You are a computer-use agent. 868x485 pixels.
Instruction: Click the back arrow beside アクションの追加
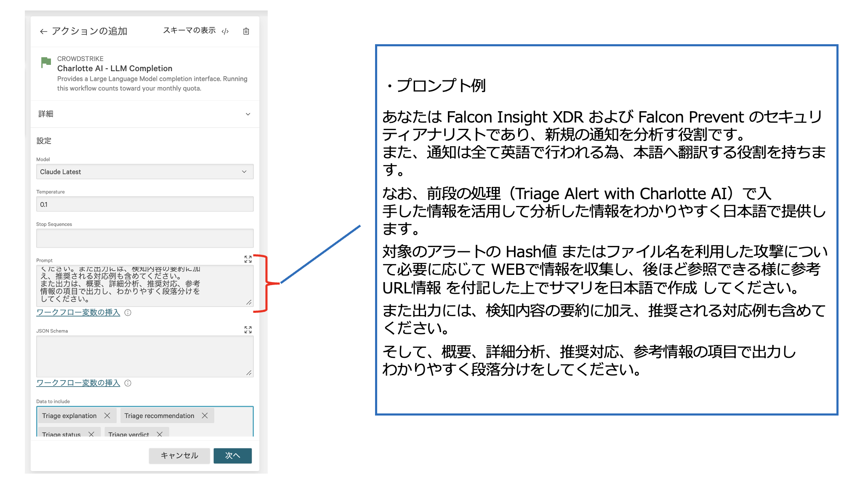[x=43, y=32]
